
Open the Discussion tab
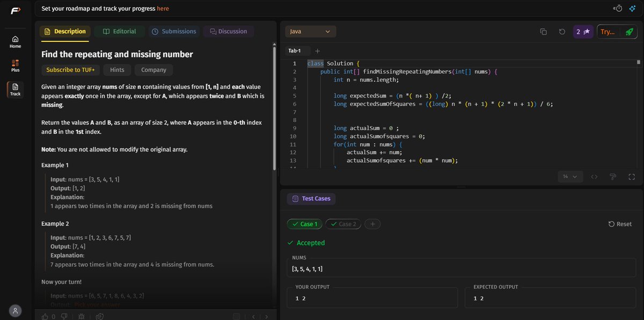[x=229, y=32]
